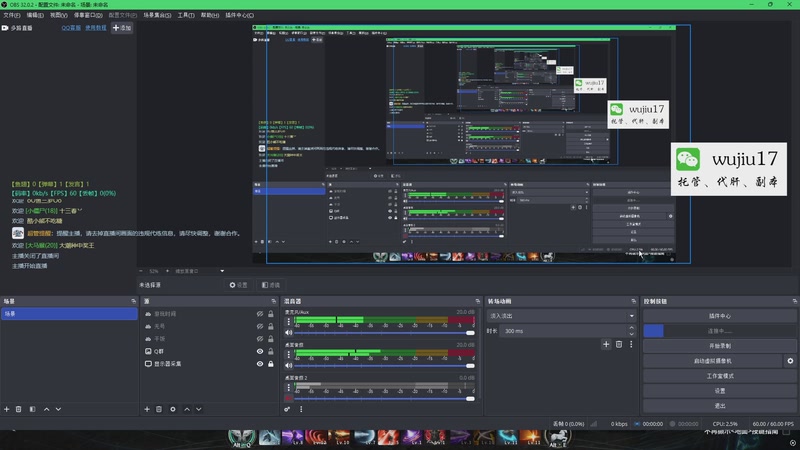
Task: Undock the 混音器 panel with float icon
Action: pyautogui.click(x=478, y=302)
